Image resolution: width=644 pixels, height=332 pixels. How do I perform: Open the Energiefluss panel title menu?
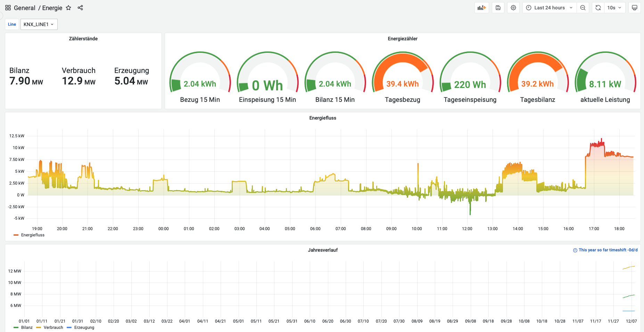click(322, 118)
